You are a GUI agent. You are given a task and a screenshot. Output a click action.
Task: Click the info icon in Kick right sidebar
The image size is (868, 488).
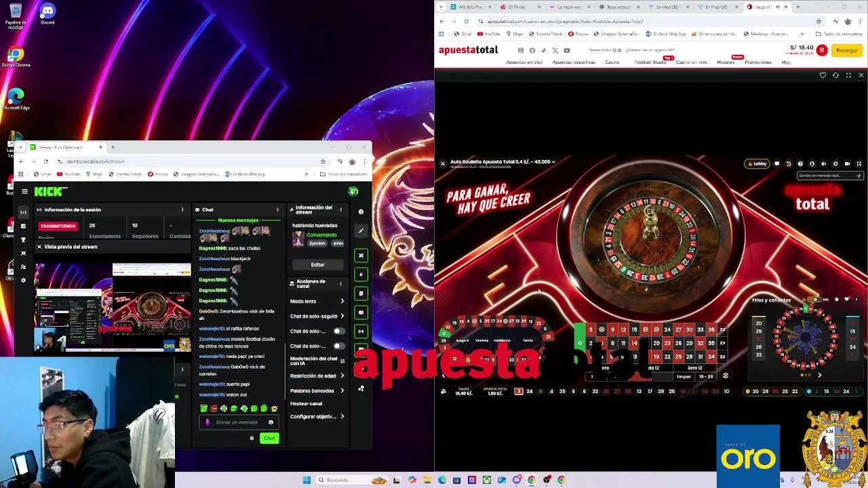[361, 211]
